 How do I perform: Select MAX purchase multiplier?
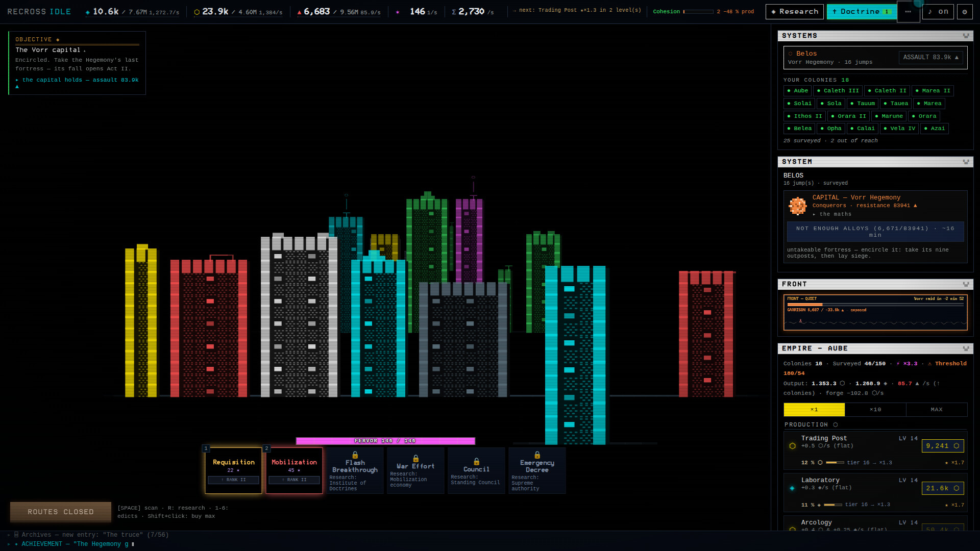click(937, 410)
